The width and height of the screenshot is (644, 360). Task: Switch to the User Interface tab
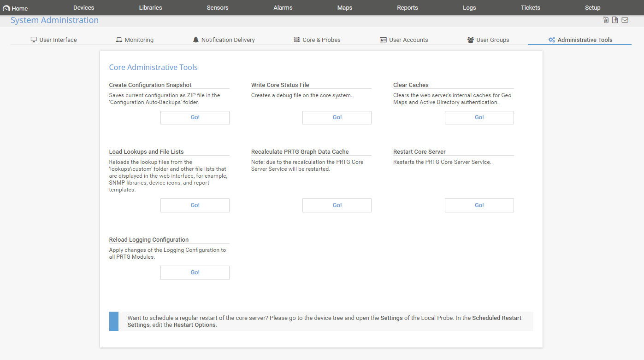pyautogui.click(x=54, y=40)
